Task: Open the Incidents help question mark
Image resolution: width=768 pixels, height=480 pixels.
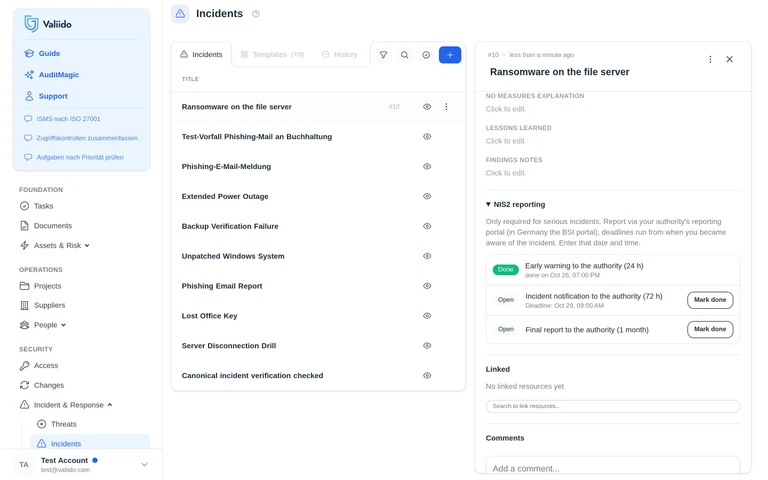Action: [x=256, y=14]
